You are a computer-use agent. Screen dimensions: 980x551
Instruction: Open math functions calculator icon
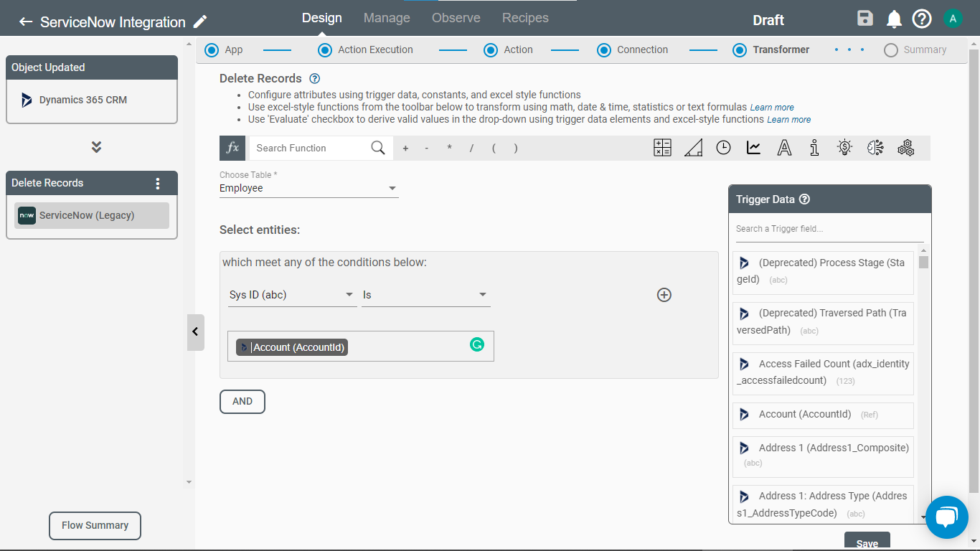(662, 148)
